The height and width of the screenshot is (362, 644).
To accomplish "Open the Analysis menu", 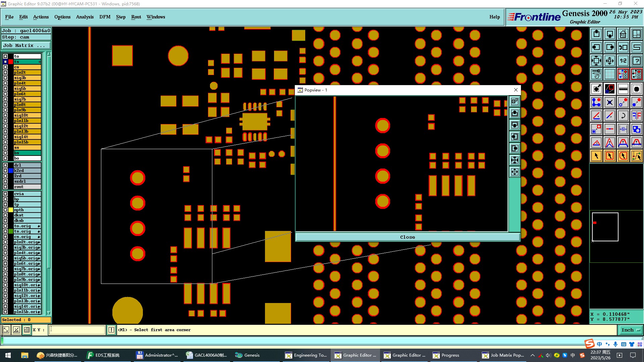I will (85, 17).
